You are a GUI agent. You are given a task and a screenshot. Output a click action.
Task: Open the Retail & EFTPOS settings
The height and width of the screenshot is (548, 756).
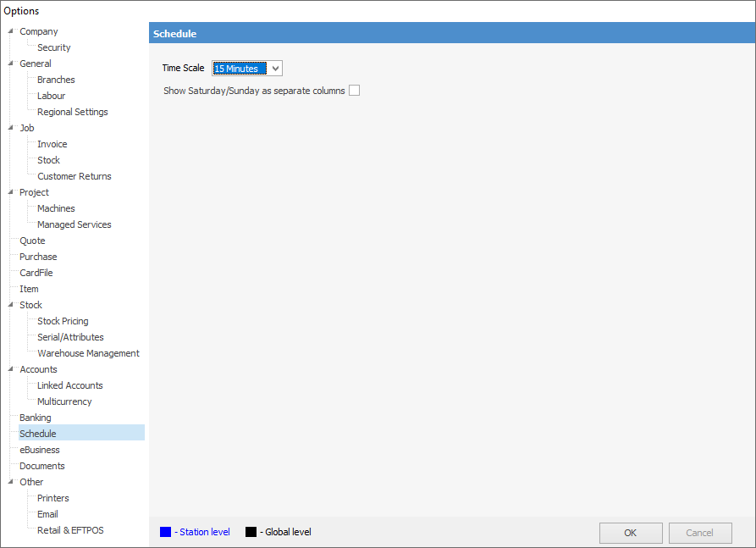[x=69, y=529]
